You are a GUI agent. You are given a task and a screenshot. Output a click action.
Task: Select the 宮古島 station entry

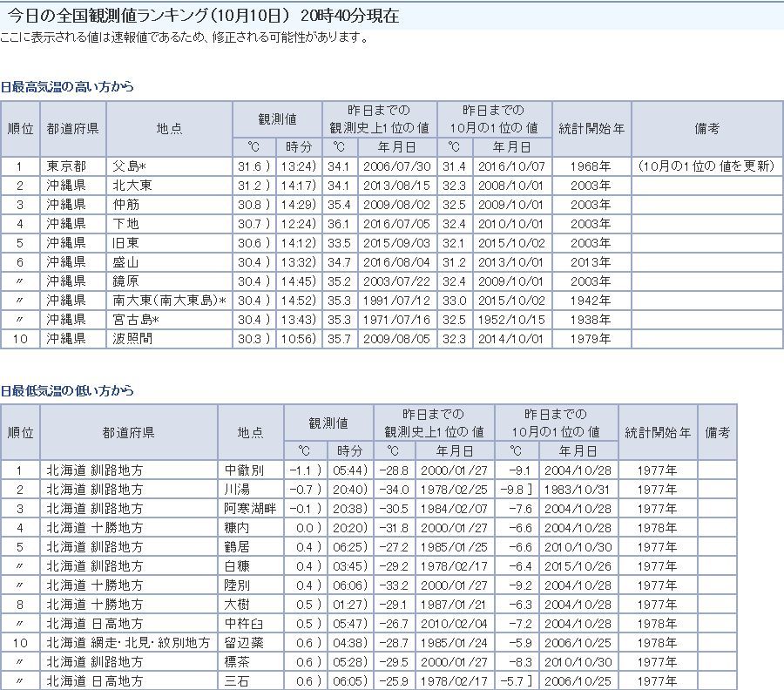132,319
